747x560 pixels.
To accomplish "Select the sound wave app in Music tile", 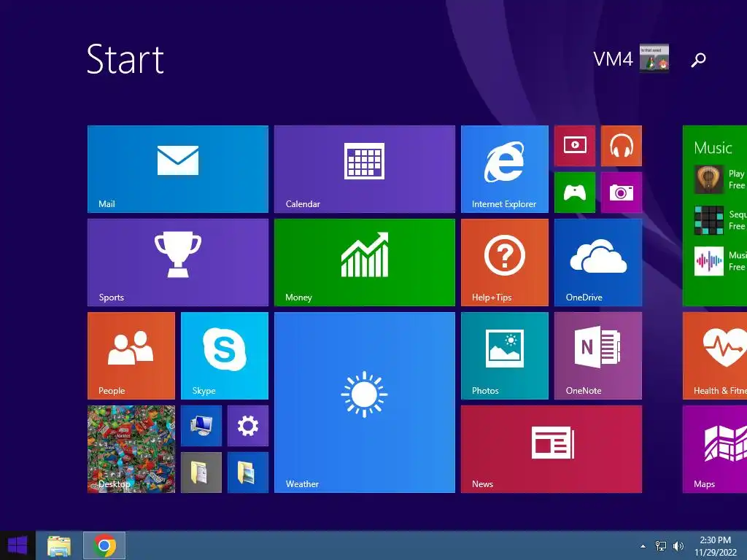I will [708, 261].
